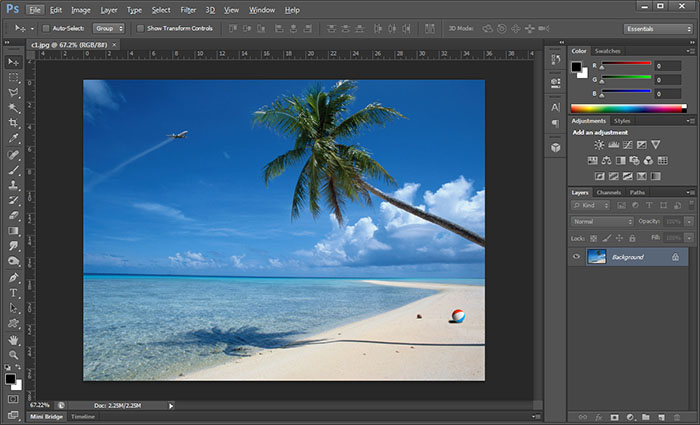Open the Timeline panel tab
Viewport: 700px width, 425px height.
point(83,416)
